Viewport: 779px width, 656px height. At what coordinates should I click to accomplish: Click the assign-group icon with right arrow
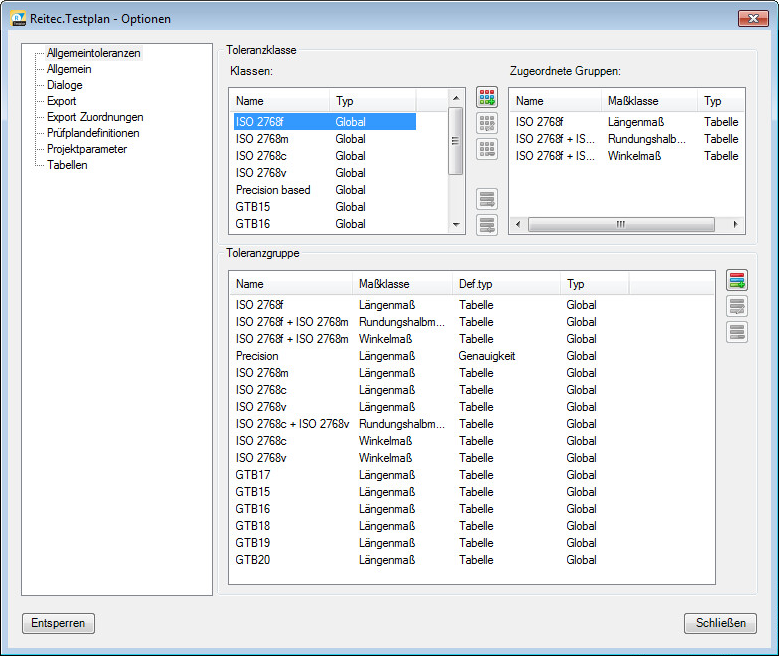pos(487,199)
